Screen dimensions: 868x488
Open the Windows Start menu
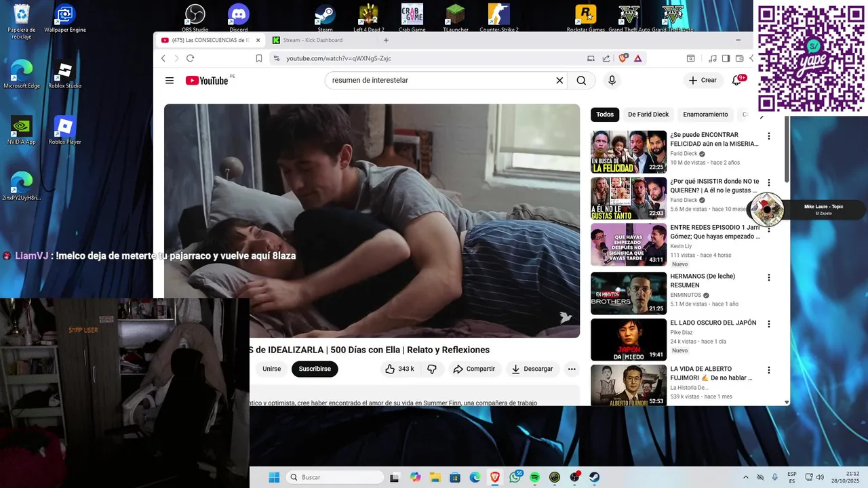tap(274, 477)
